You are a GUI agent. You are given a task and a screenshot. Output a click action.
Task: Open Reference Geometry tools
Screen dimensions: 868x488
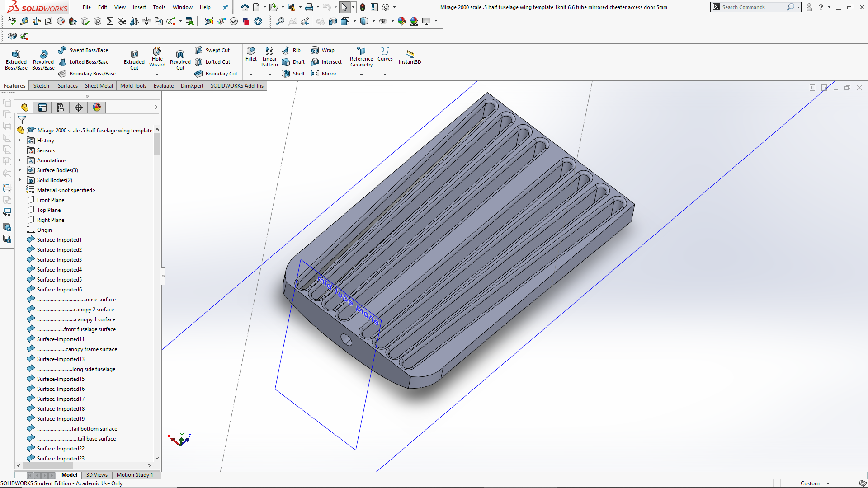pos(361,57)
